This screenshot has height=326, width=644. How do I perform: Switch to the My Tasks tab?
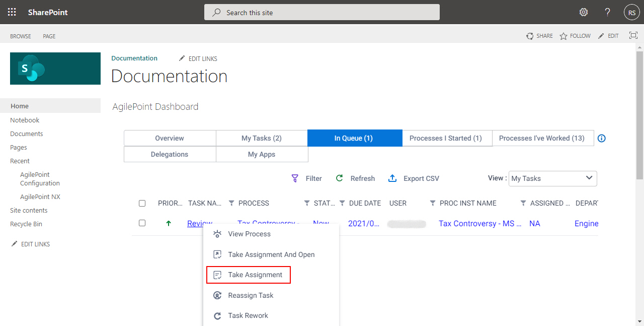(x=262, y=138)
